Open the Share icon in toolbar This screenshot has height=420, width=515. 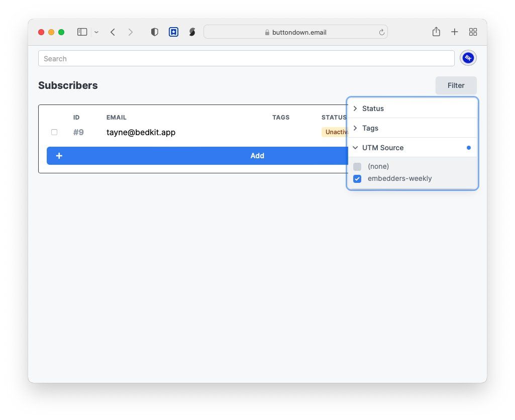point(436,32)
